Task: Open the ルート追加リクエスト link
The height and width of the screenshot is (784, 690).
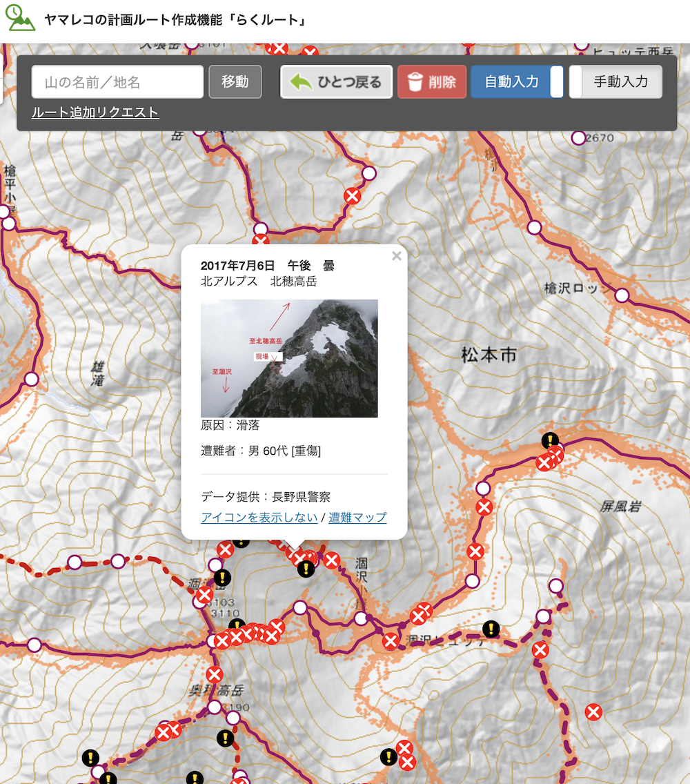Action: 95,112
